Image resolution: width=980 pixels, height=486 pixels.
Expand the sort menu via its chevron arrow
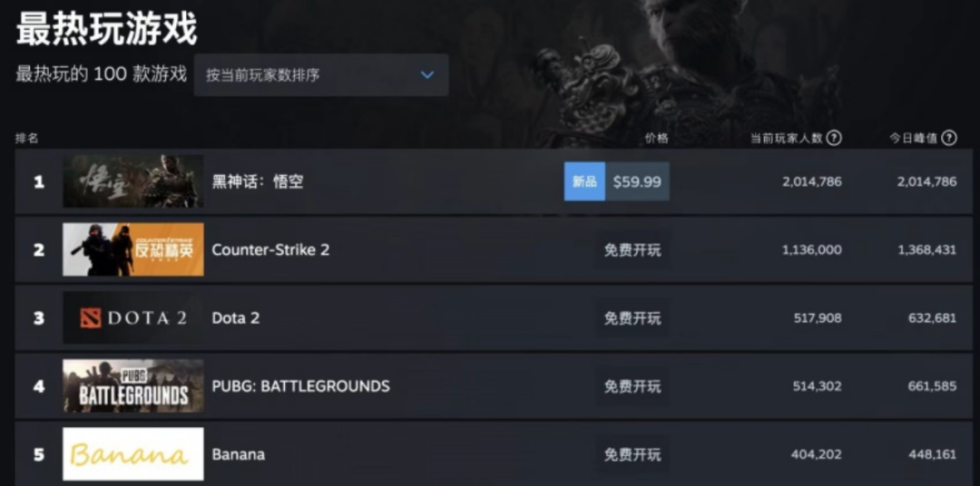click(x=426, y=75)
